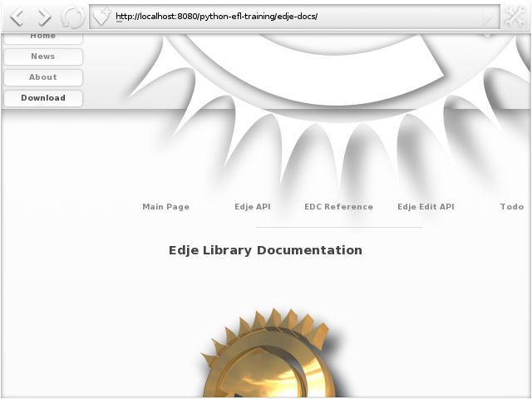Click the golden Enlightenment logo image
Image resolution: width=532 pixels, height=399 pixels.
(269, 352)
